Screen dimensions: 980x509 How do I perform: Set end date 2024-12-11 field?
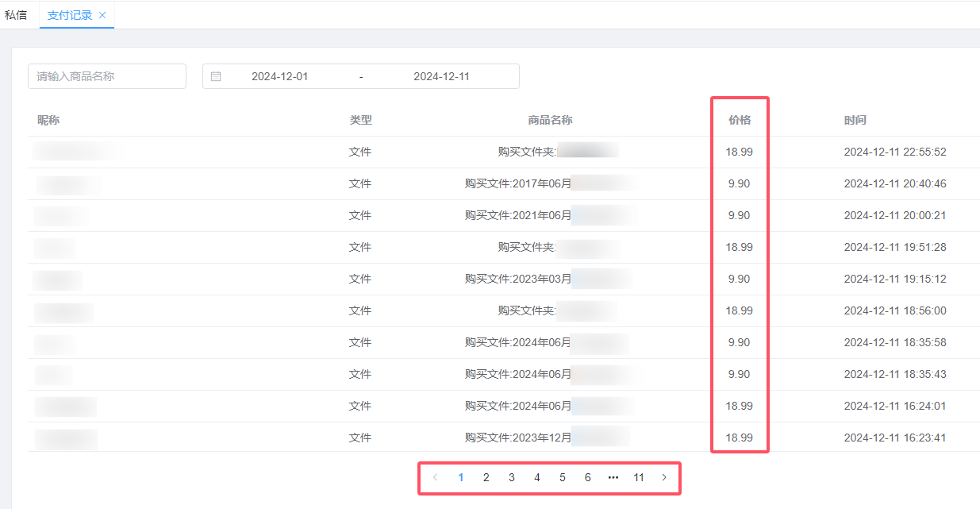pyautogui.click(x=441, y=77)
